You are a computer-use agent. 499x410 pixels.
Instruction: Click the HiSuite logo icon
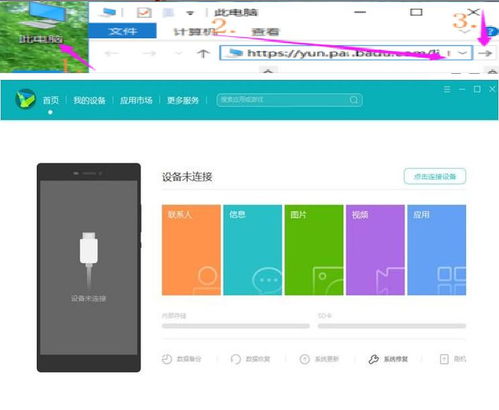[26, 99]
